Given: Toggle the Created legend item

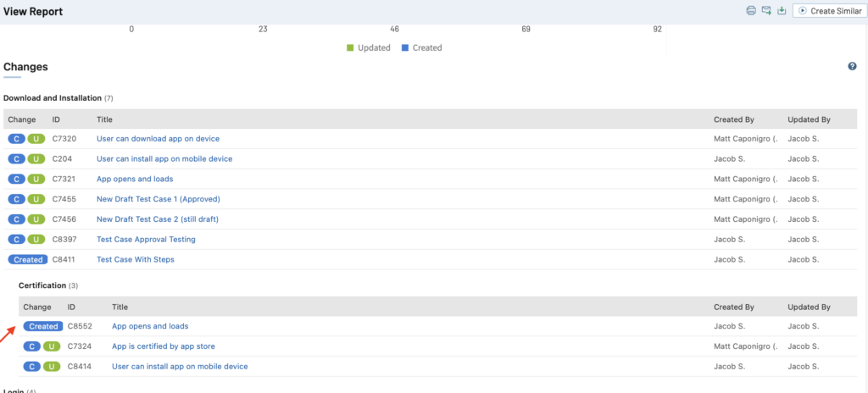Looking at the screenshot, I should click(421, 48).
